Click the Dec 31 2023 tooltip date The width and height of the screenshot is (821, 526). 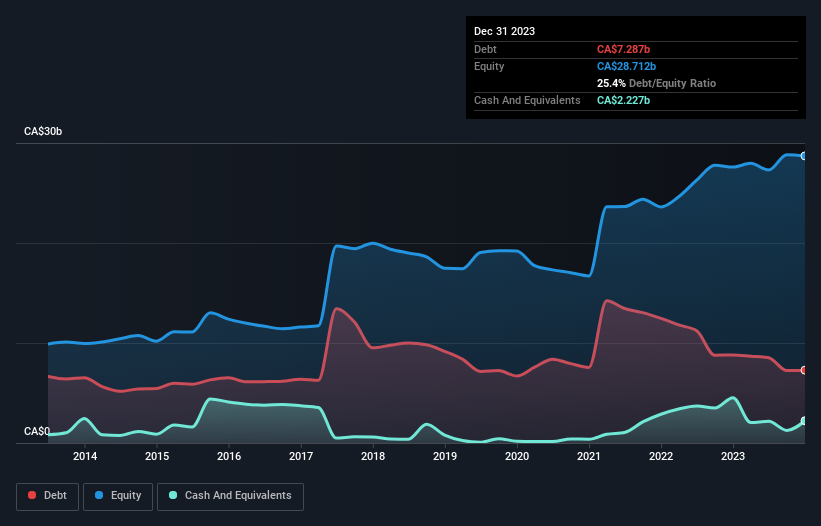504,31
